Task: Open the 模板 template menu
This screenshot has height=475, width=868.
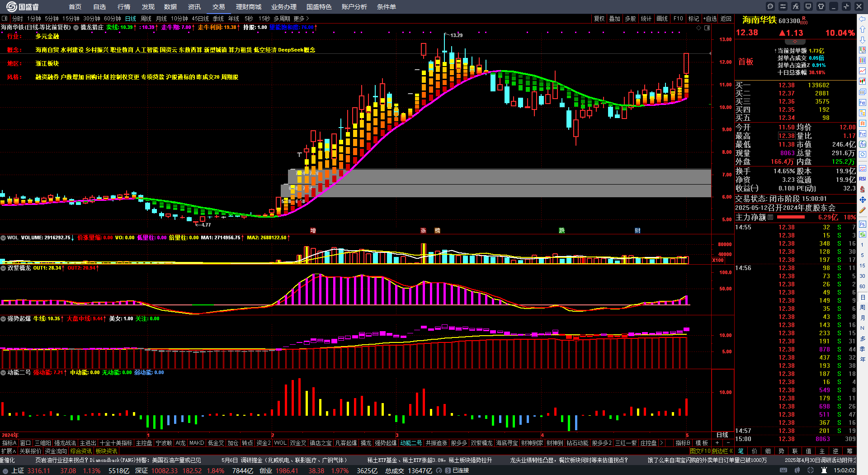Action: coord(702,443)
